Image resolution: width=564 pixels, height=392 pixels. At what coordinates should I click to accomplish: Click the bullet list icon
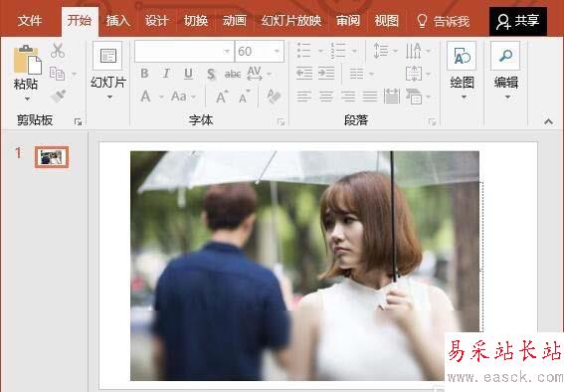(x=304, y=51)
